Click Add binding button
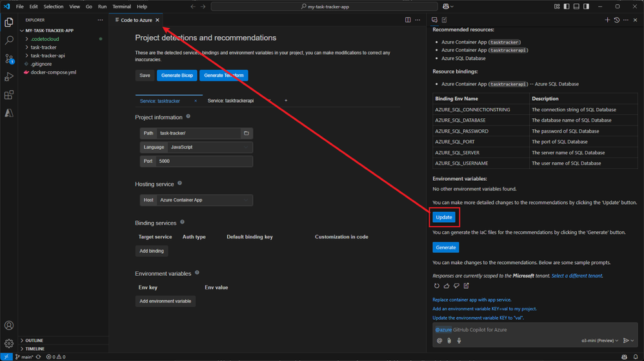644x361 pixels. click(152, 251)
